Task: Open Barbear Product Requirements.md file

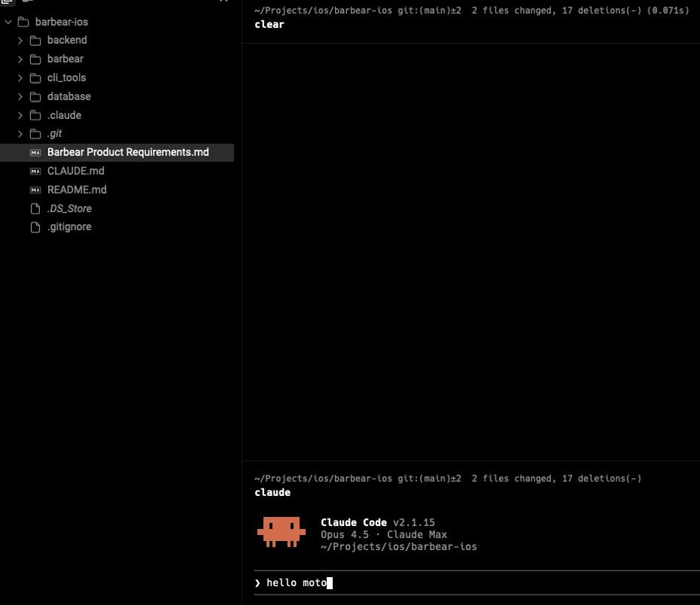Action: click(x=117, y=153)
